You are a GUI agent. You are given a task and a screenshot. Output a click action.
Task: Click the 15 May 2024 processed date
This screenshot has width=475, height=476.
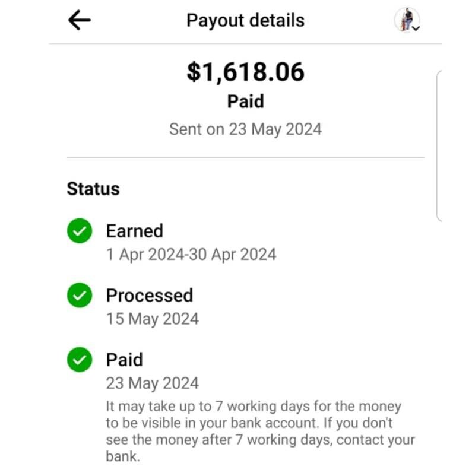click(x=153, y=319)
